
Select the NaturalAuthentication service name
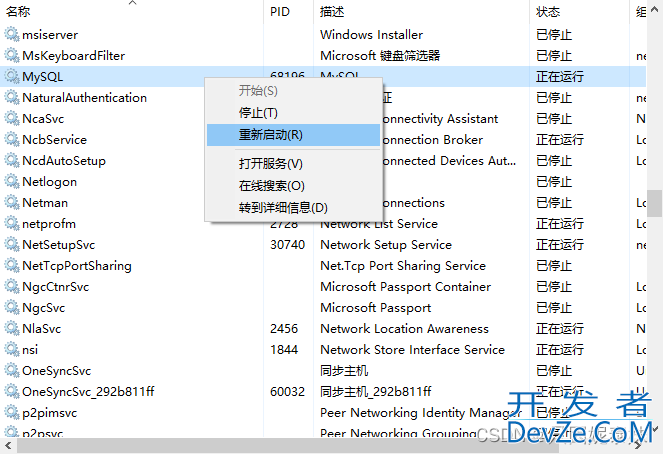point(85,98)
